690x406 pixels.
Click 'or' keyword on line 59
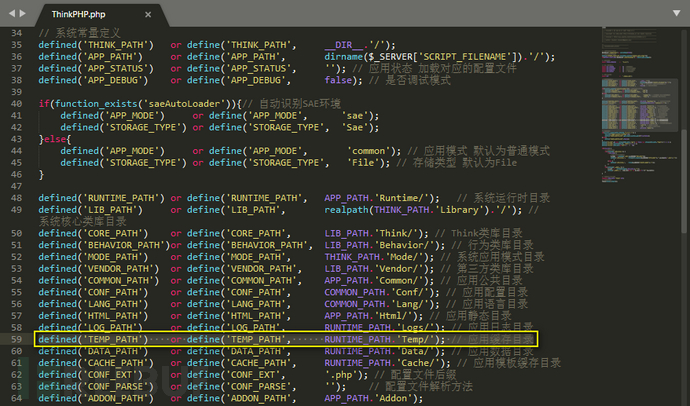(x=176, y=340)
